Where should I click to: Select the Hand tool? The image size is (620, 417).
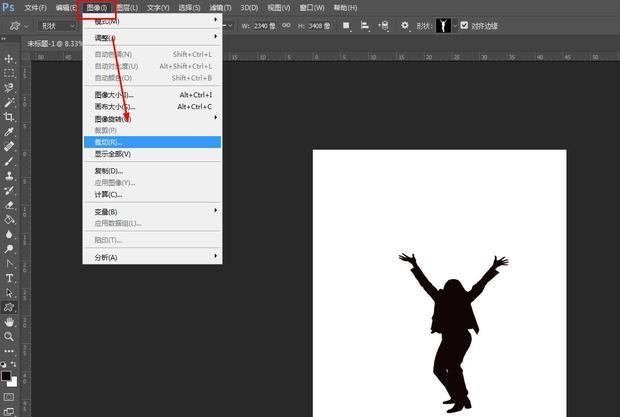[9, 322]
